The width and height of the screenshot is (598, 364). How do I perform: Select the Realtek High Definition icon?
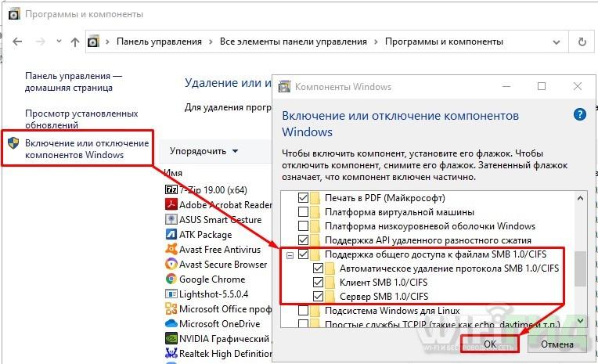(x=171, y=353)
